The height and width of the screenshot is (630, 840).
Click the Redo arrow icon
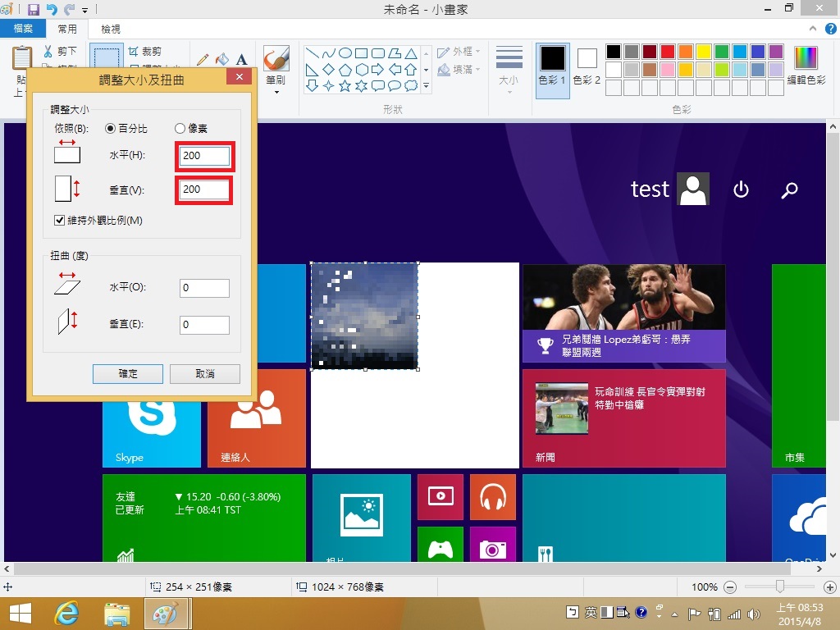tap(69, 9)
